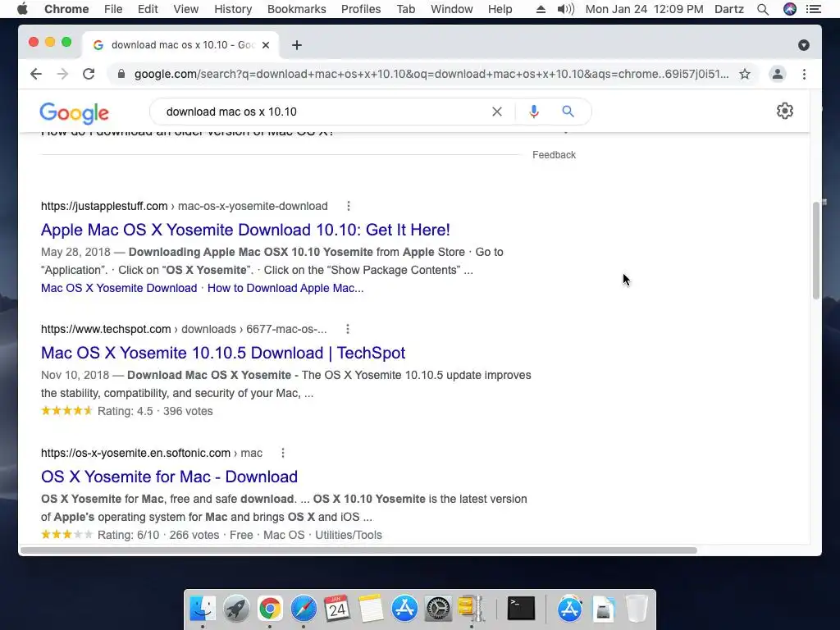Open Trash in the Dock

point(637,609)
